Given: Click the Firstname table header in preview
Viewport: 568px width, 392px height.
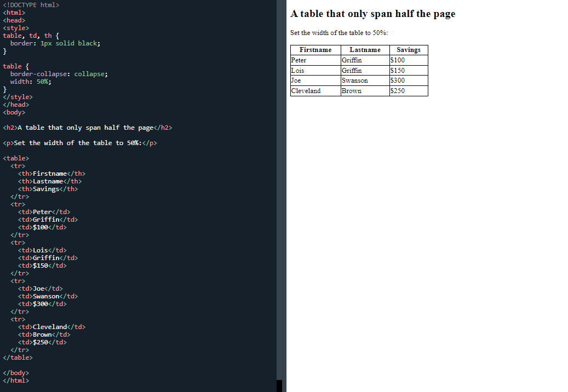Looking at the screenshot, I should tap(315, 50).
